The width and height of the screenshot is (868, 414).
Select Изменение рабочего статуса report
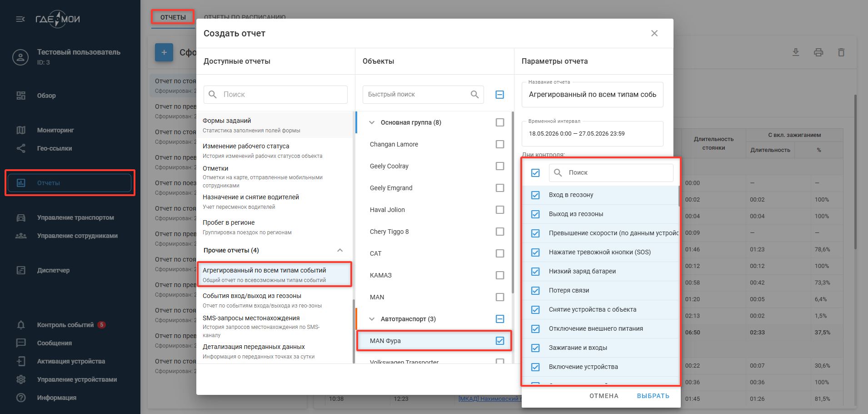pos(274,151)
